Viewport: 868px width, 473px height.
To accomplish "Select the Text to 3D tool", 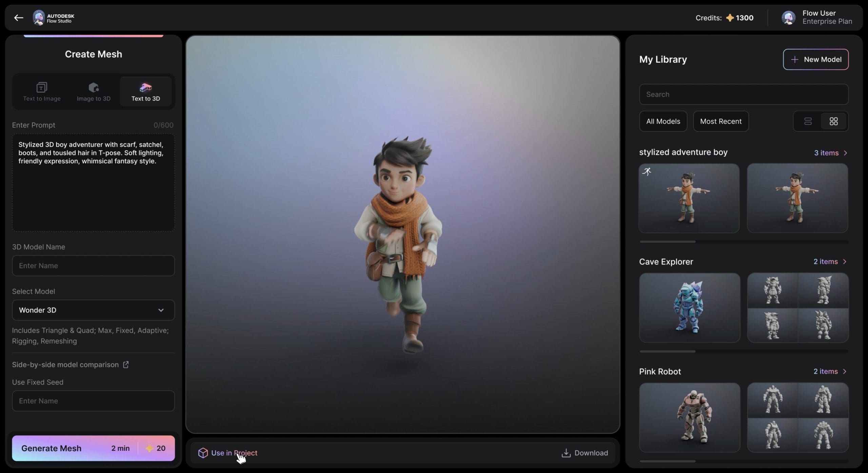I will (146, 92).
